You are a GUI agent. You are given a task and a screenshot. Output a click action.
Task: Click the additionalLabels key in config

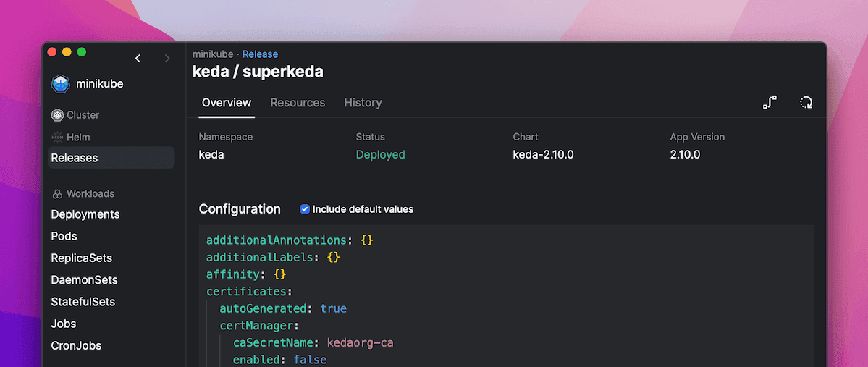point(260,258)
